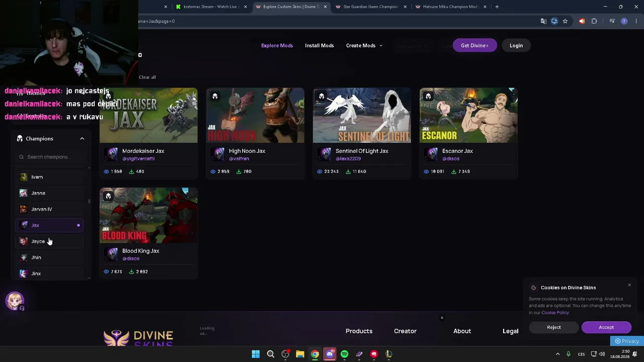Visit @valfren creator profile
644x362 pixels.
pyautogui.click(x=239, y=159)
